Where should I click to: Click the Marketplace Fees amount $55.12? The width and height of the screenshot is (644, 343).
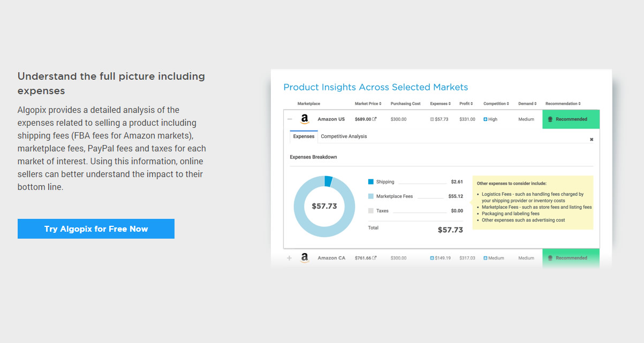coord(456,196)
